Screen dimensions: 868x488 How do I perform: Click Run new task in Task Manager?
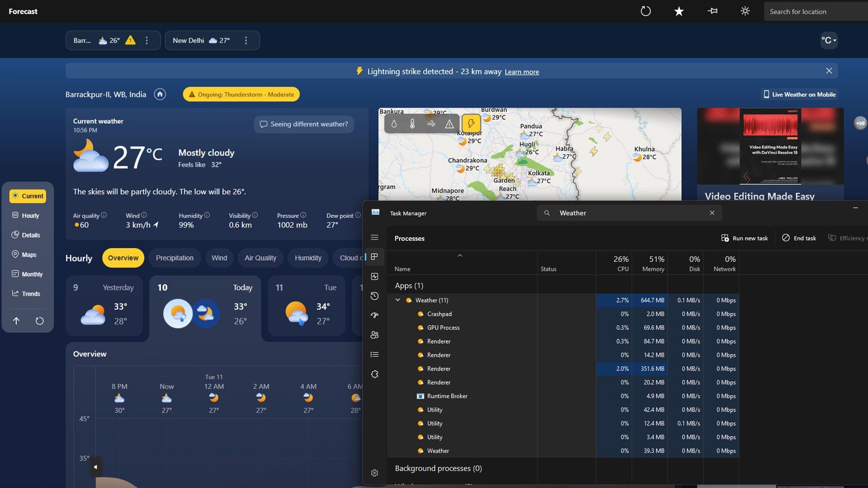pos(745,238)
